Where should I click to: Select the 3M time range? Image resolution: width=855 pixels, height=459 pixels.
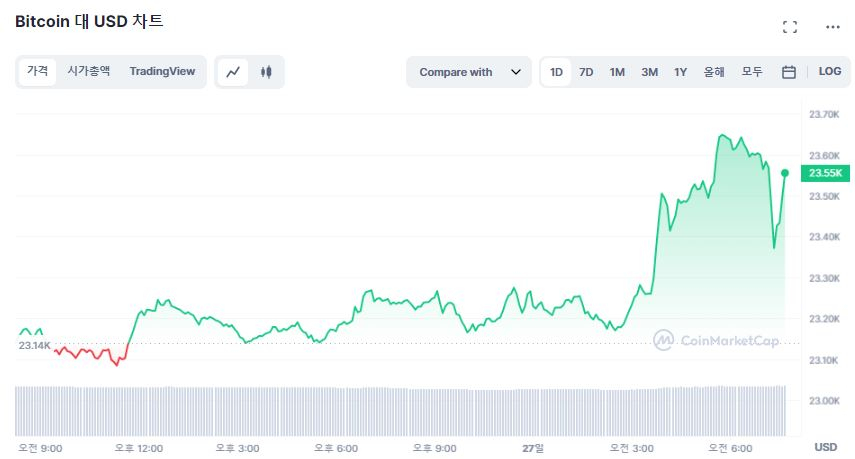(x=649, y=72)
